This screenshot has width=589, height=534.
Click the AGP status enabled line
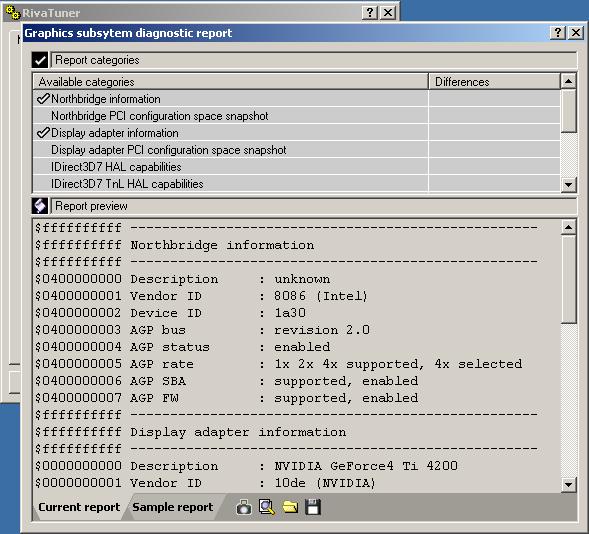(183, 347)
